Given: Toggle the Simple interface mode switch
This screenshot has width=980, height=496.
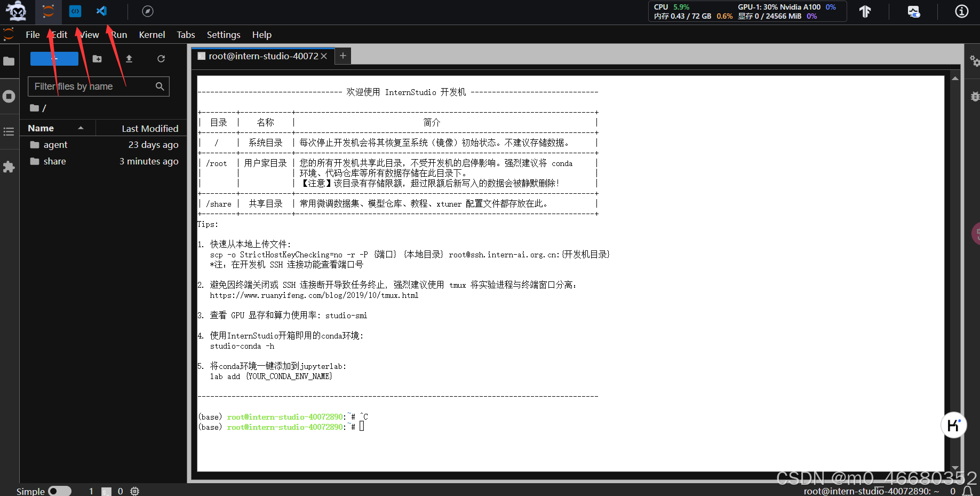Looking at the screenshot, I should coord(60,491).
